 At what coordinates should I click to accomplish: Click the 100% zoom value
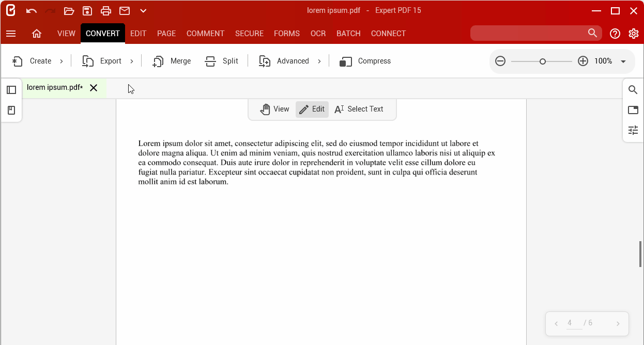(x=603, y=61)
